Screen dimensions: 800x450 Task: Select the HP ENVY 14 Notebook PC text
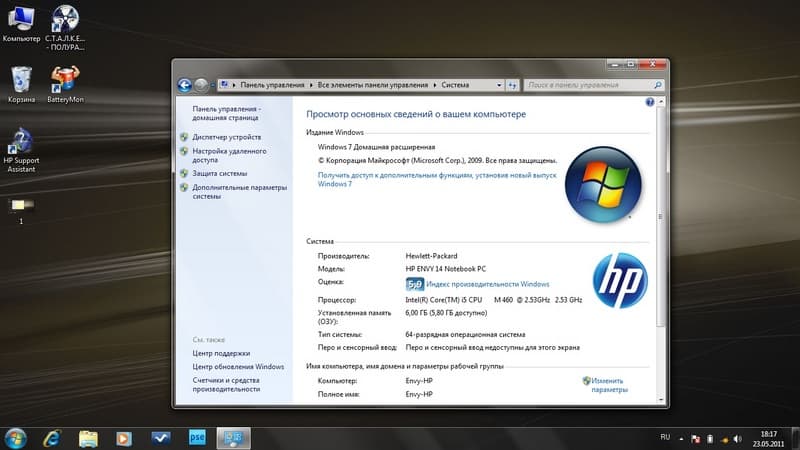pos(445,269)
